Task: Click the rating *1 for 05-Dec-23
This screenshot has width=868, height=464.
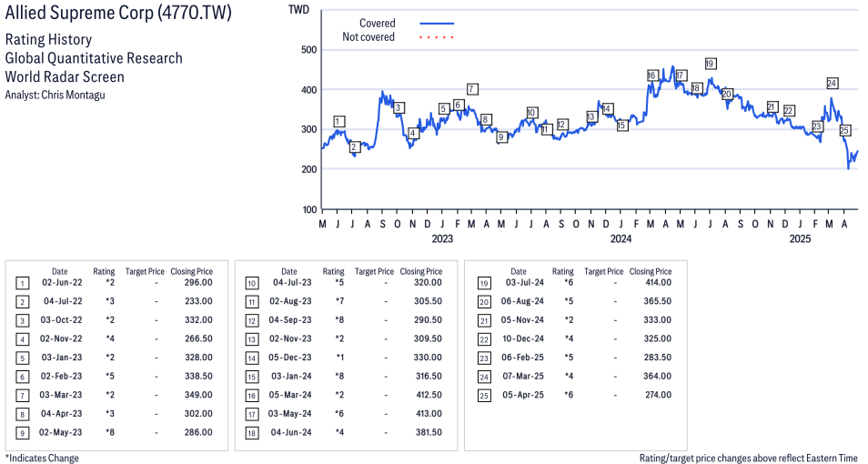Action: 340,358
